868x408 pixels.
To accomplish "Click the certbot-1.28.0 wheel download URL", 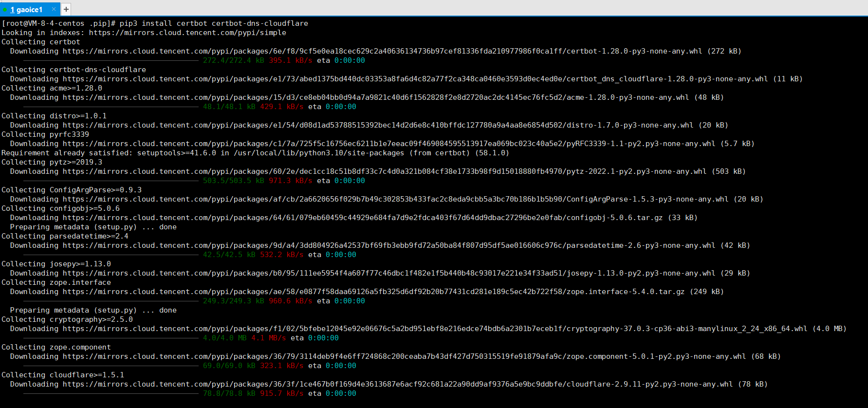I will pyautogui.click(x=382, y=51).
